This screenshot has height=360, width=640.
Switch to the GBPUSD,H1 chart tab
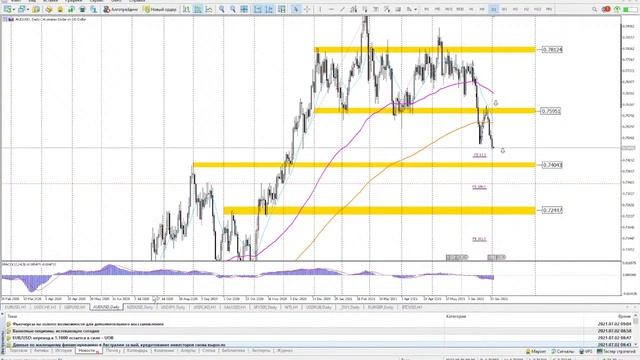tap(75, 307)
